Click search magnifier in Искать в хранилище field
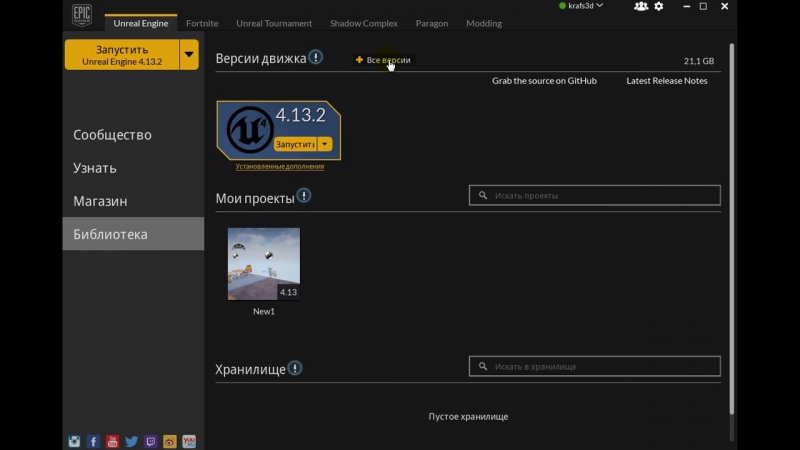 (x=483, y=366)
